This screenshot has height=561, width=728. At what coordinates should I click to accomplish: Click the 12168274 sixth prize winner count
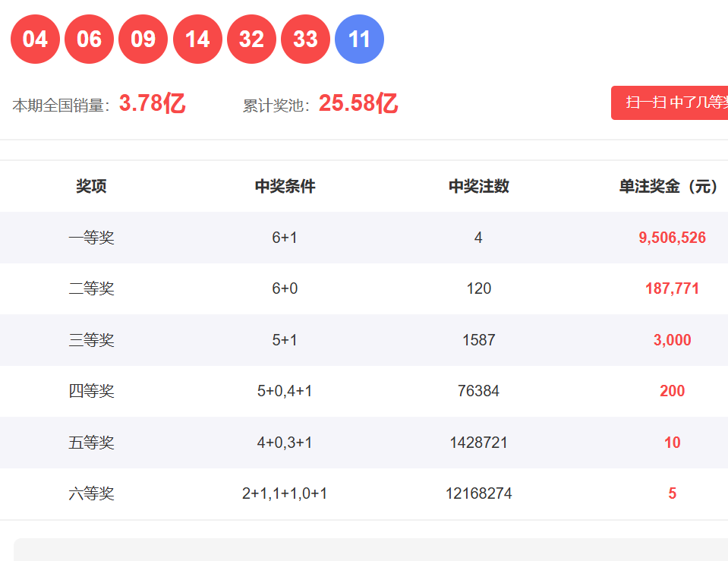coord(478,493)
